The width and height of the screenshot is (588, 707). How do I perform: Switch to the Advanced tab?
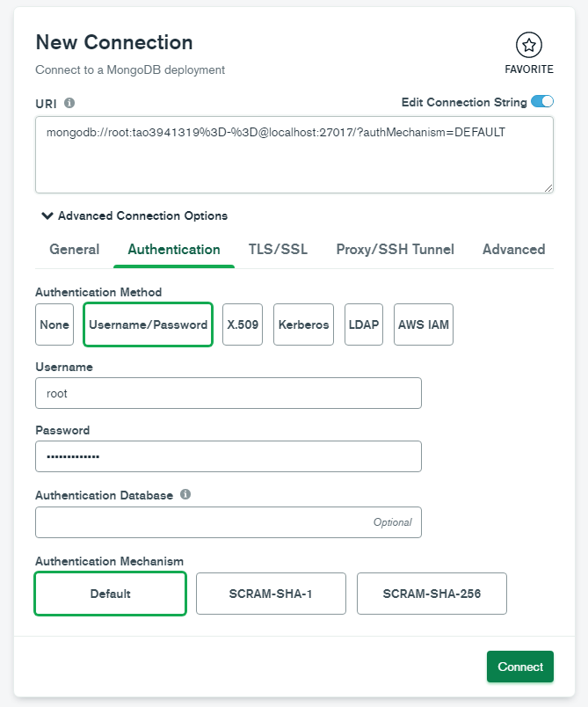coord(513,250)
